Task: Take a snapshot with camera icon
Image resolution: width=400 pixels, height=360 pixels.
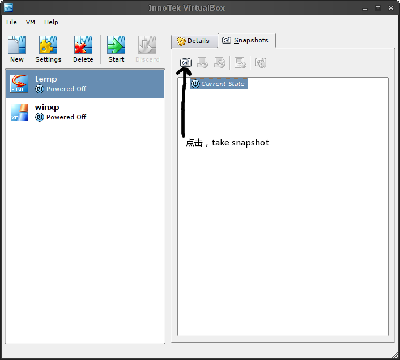Action: tap(186, 62)
